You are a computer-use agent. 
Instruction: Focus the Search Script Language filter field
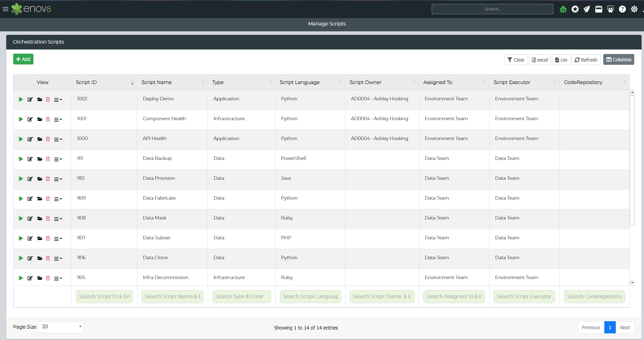(311, 296)
